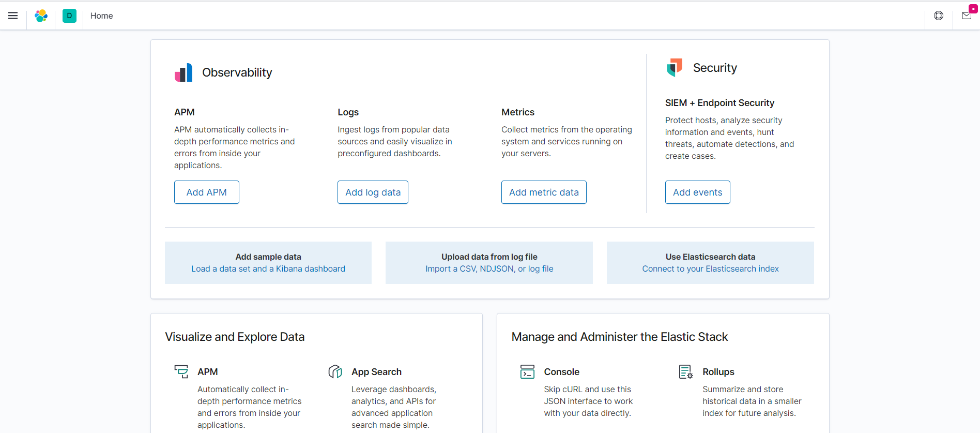Click the Observability bar chart icon
This screenshot has width=980, height=433.
[183, 72]
